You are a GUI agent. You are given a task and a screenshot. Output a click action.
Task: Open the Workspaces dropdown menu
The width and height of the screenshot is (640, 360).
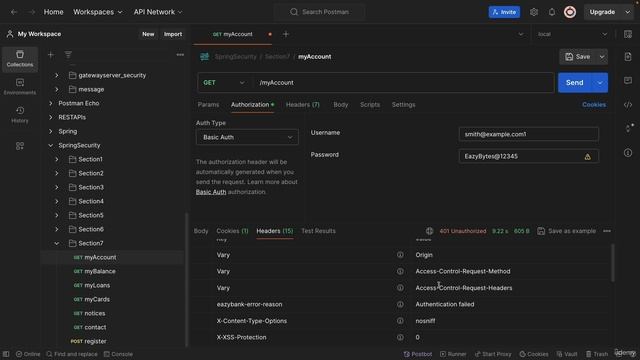point(98,12)
